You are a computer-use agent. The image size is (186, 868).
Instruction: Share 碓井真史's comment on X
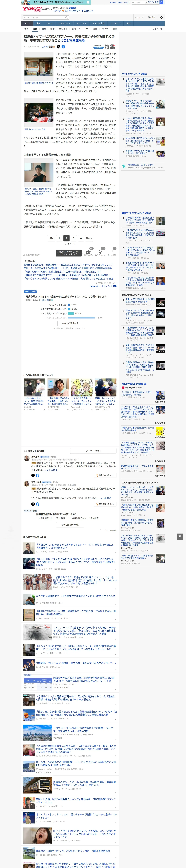coord(33,475)
